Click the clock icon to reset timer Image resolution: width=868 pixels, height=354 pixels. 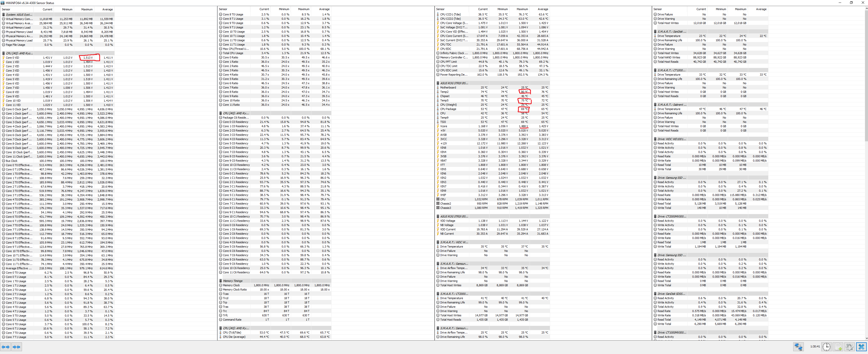coord(826,347)
